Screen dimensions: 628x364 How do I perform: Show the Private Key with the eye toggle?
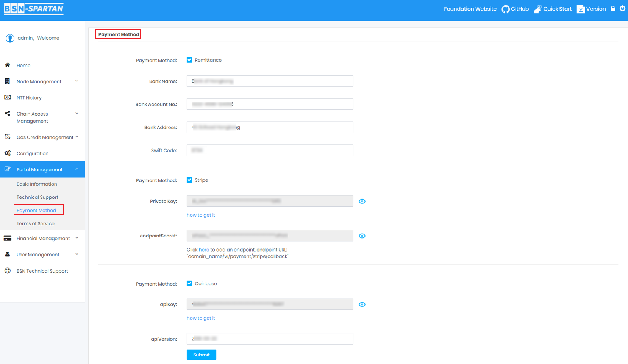click(362, 201)
